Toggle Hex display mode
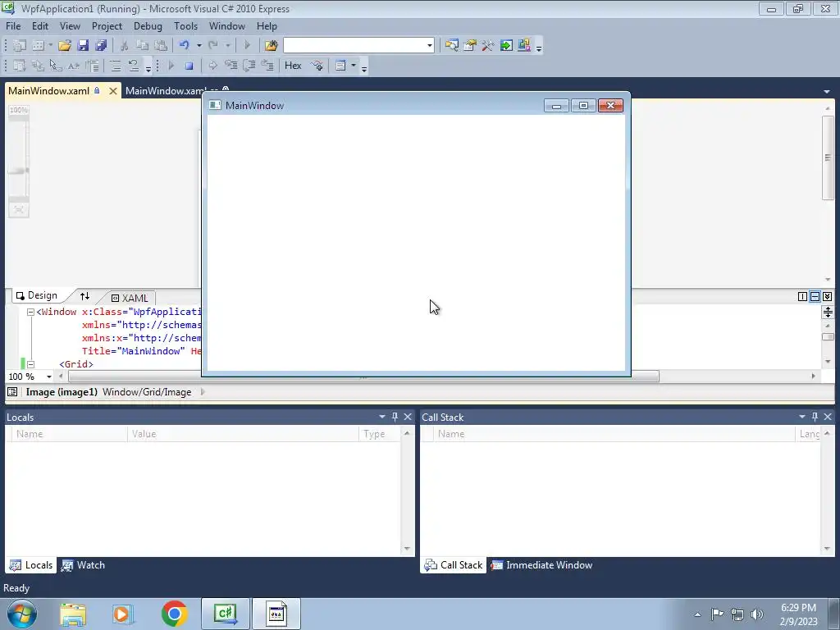 (293, 66)
